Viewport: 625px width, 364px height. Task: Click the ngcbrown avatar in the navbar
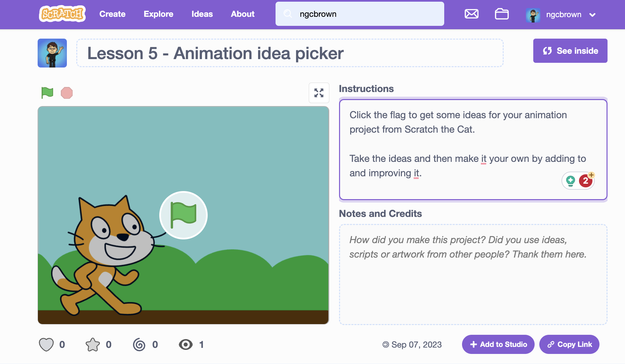click(x=533, y=15)
